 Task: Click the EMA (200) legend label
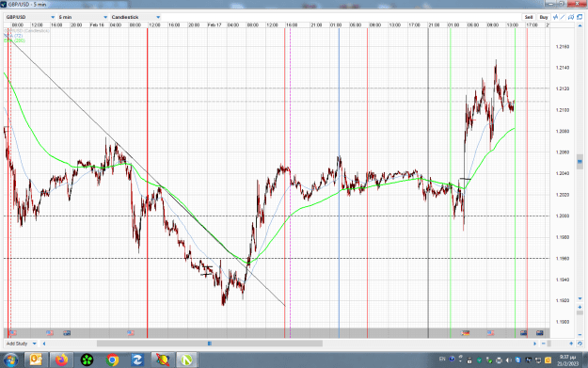14,40
